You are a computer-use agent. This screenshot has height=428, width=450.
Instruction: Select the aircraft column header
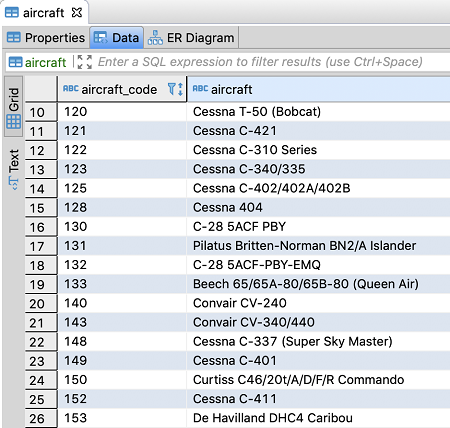(x=318, y=89)
